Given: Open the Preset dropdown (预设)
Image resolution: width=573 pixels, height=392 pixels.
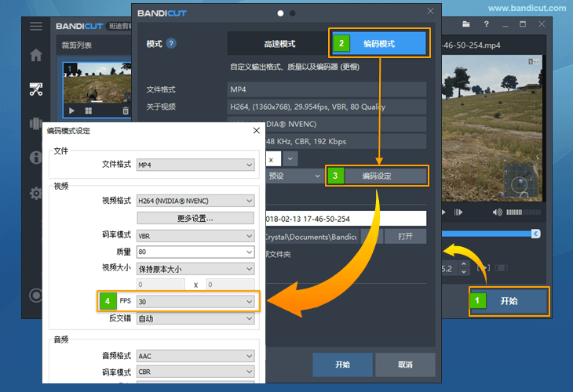Looking at the screenshot, I should click(294, 176).
